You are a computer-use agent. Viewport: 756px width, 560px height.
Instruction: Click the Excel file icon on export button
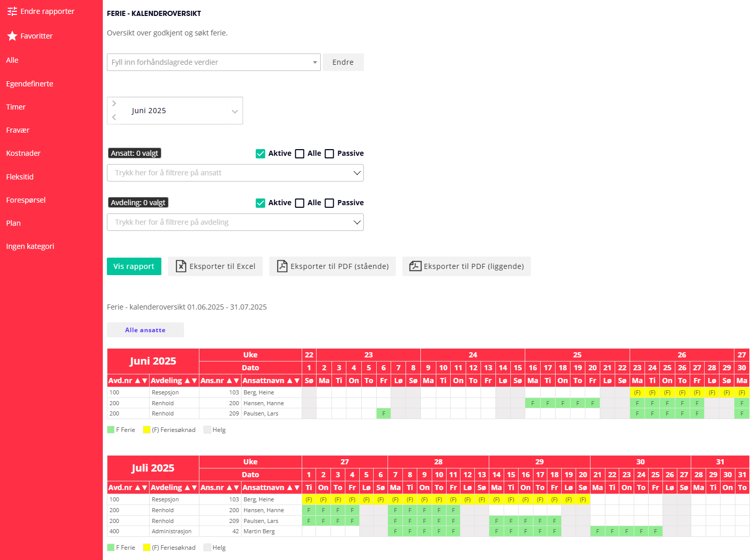pos(181,266)
